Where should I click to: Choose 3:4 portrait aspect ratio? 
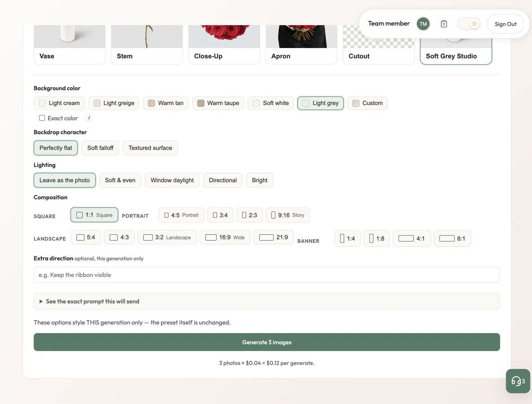click(x=220, y=215)
